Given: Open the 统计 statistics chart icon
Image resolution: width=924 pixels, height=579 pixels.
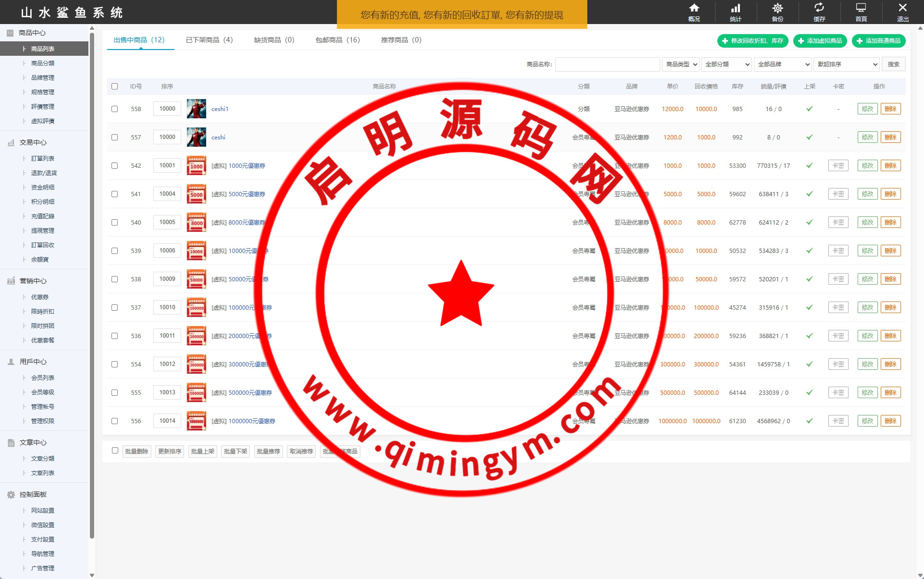Looking at the screenshot, I should (735, 9).
